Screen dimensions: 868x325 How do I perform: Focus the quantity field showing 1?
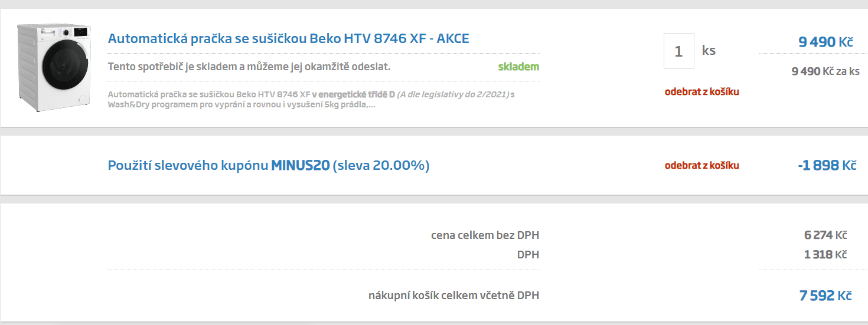pos(678,51)
